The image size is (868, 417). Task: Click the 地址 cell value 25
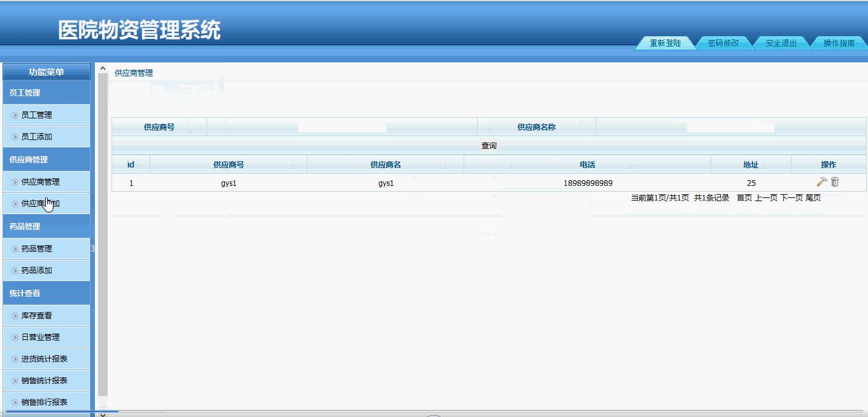click(x=751, y=183)
